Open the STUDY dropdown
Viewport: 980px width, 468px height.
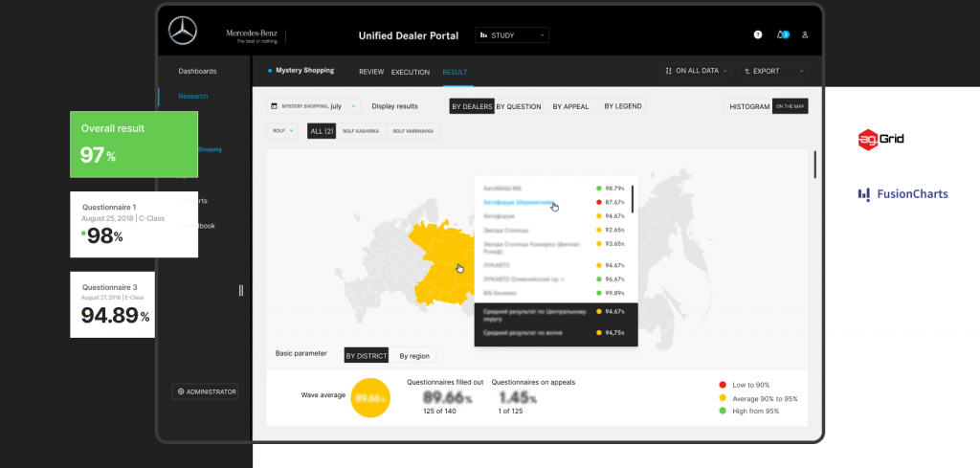coord(512,35)
